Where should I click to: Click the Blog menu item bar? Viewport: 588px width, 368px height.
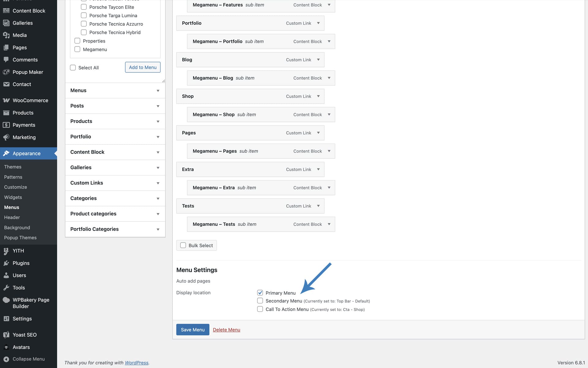click(233, 60)
